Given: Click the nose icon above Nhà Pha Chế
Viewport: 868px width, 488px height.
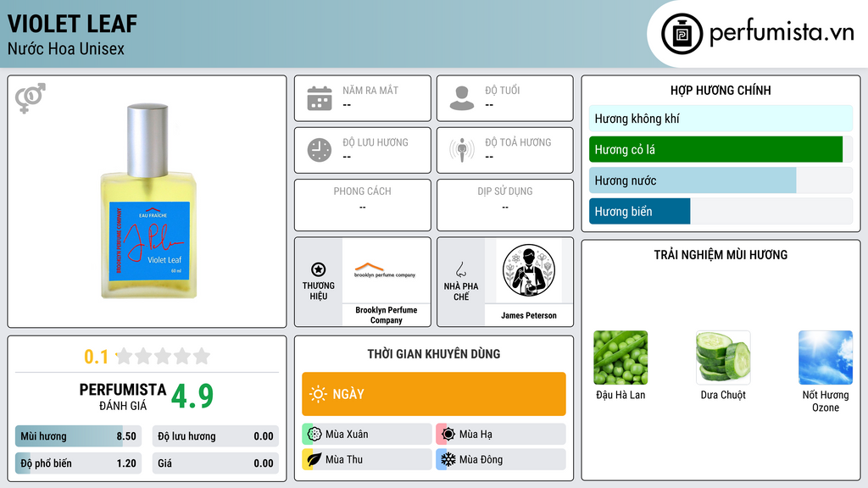Looking at the screenshot, I should [460, 269].
